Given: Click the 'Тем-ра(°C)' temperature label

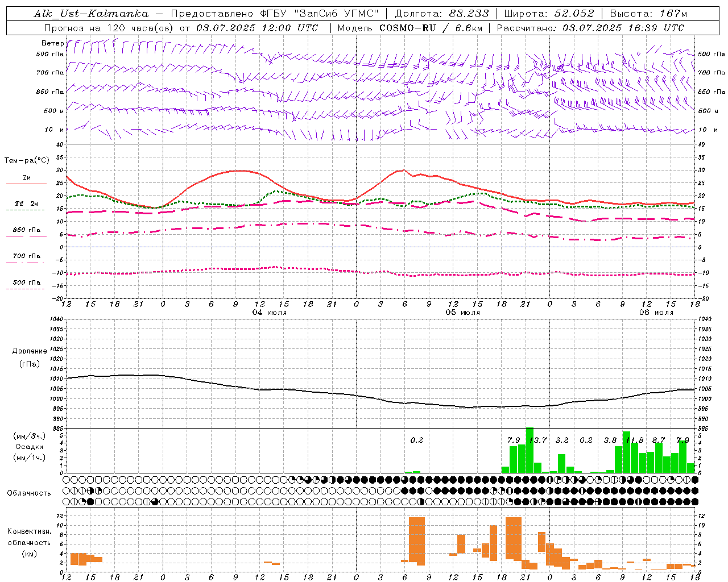Looking at the screenshot, I should pyautogui.click(x=27, y=161).
